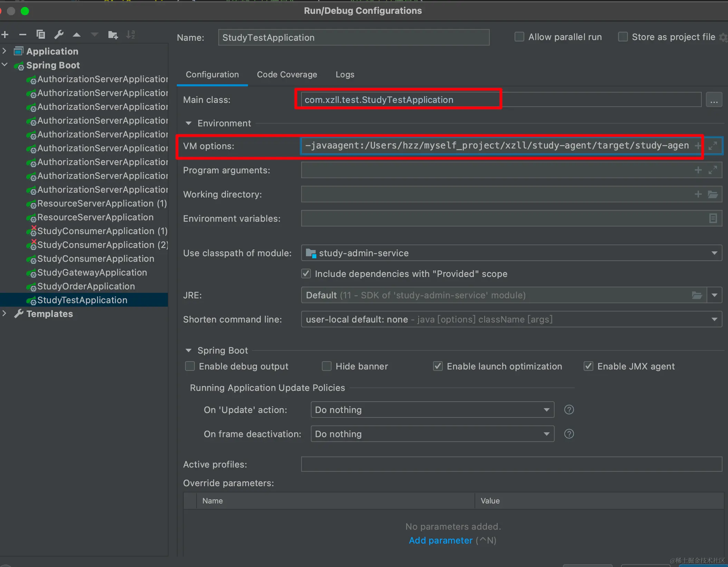Expand the Templates tree node
The width and height of the screenshot is (728, 567).
click(x=4, y=314)
